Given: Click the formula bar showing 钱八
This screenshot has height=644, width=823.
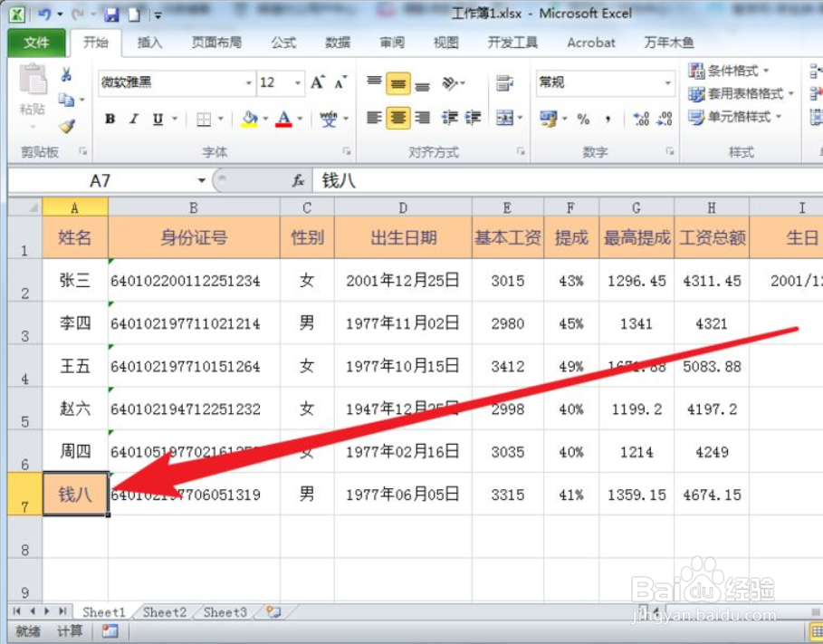Looking at the screenshot, I should tap(567, 180).
